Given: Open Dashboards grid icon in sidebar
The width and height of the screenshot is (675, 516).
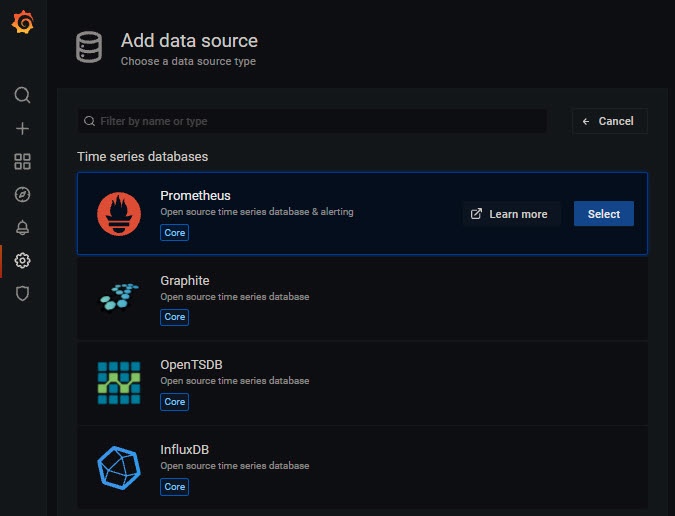Looking at the screenshot, I should point(22,161).
